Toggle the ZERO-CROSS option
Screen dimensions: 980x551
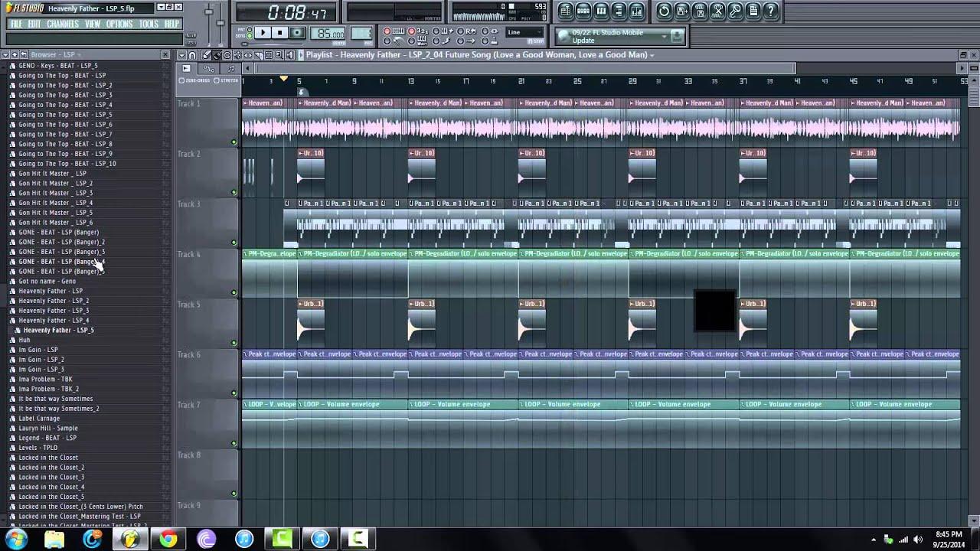click(x=182, y=80)
